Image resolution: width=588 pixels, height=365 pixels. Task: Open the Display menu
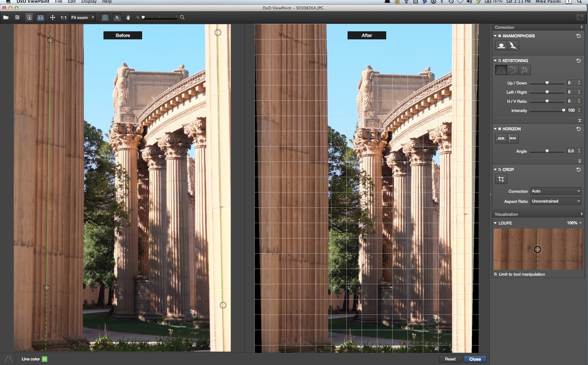[89, 2]
